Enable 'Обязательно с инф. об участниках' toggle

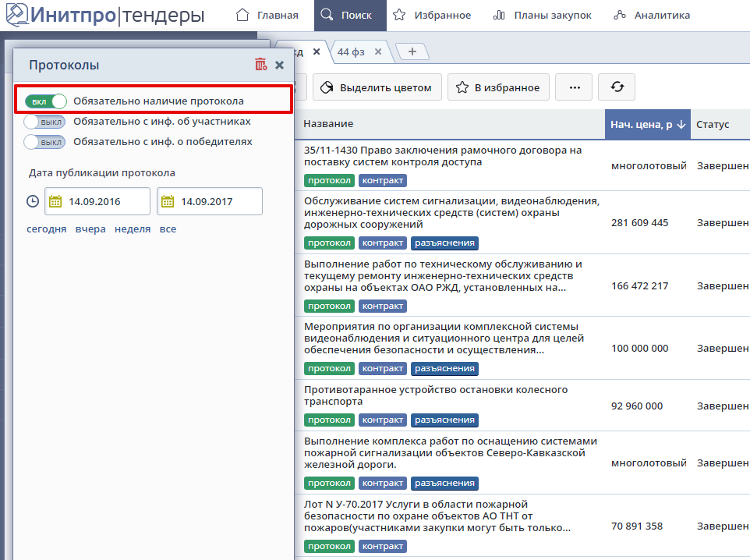click(45, 122)
